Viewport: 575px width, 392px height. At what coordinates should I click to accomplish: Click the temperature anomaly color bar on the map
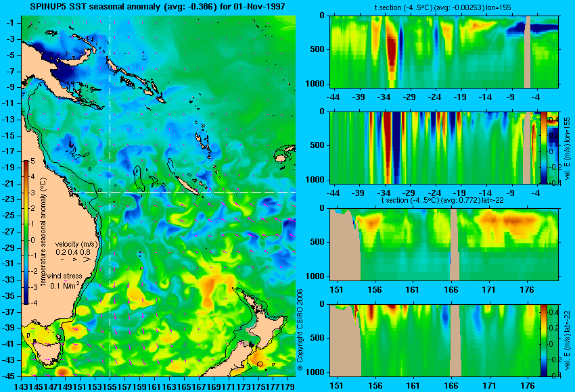[26, 232]
